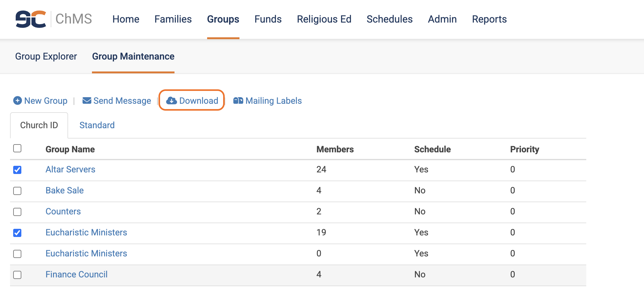Click the SC ChMS logo
The height and width of the screenshot is (289, 644).
click(54, 19)
